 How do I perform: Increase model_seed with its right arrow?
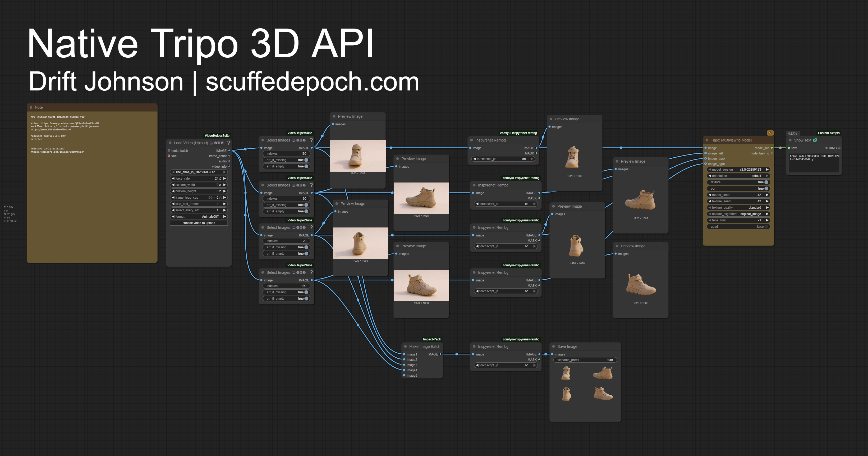click(x=767, y=195)
